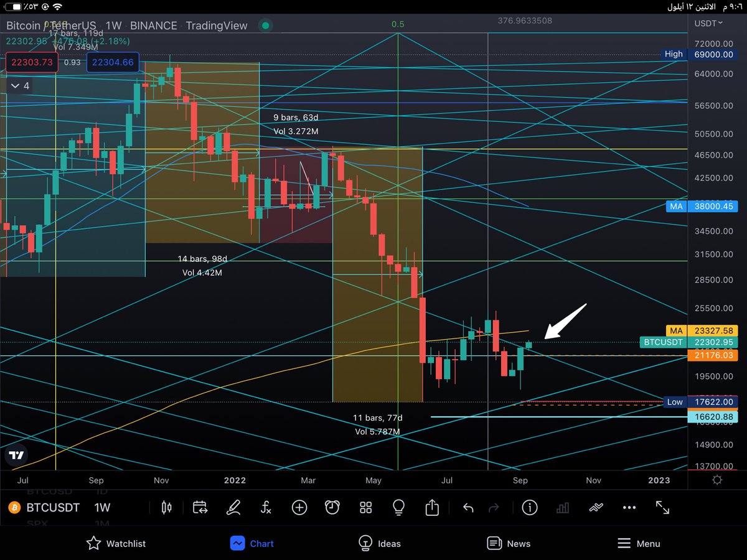Viewport: 747px width, 560px height.
Task: Open the Menu tab
Action: (639, 543)
